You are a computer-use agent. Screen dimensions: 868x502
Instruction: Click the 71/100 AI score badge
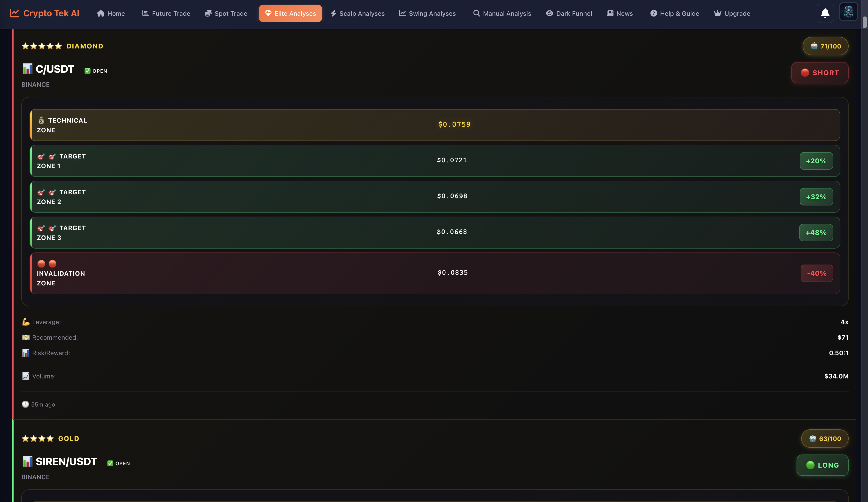825,46
